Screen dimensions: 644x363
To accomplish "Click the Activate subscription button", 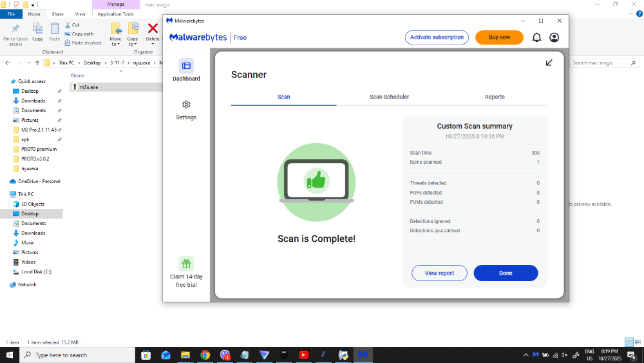I will 437,37.
